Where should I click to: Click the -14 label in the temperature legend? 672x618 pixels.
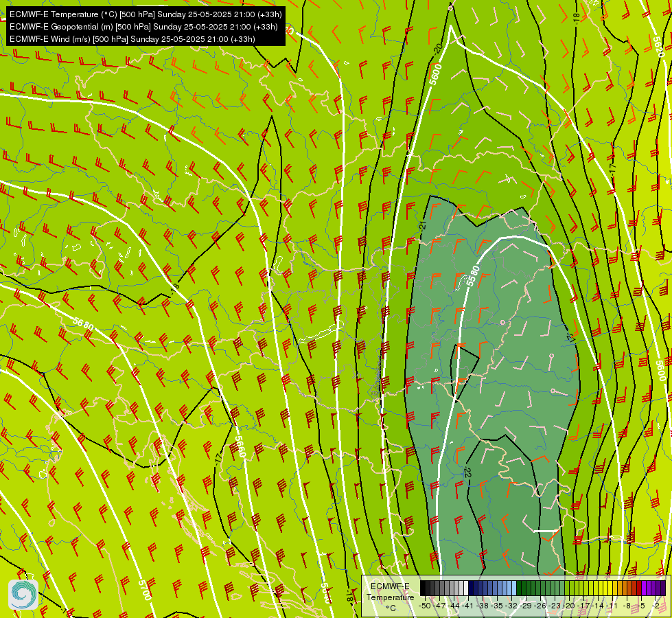(598, 606)
